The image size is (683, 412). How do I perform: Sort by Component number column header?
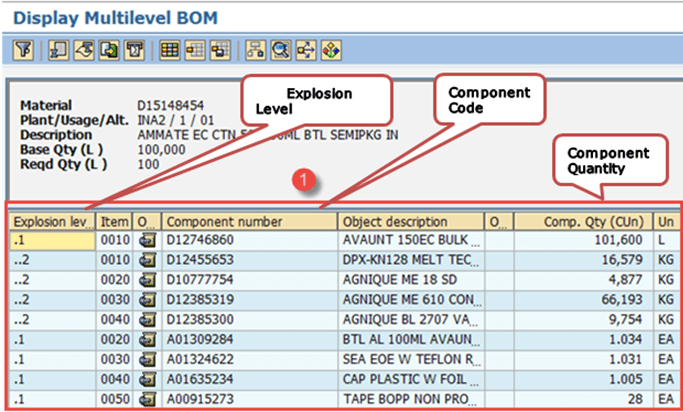(249, 220)
